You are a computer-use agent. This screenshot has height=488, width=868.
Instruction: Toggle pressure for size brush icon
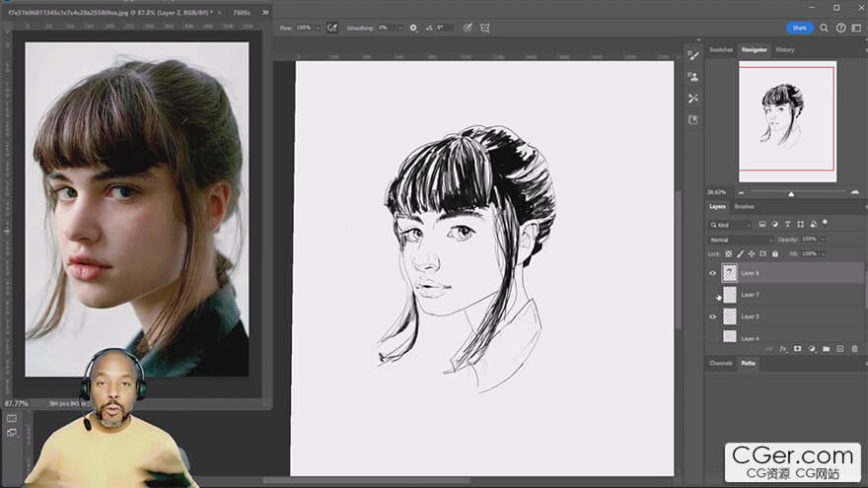click(468, 28)
